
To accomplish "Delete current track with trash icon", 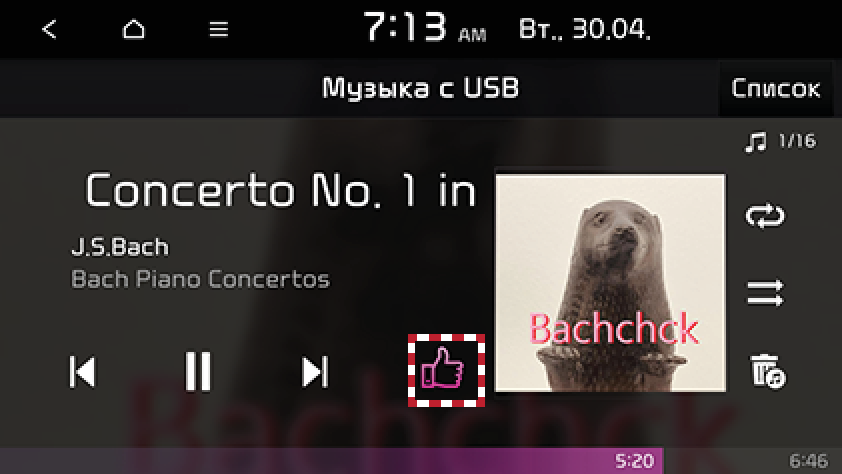I will pos(767,371).
